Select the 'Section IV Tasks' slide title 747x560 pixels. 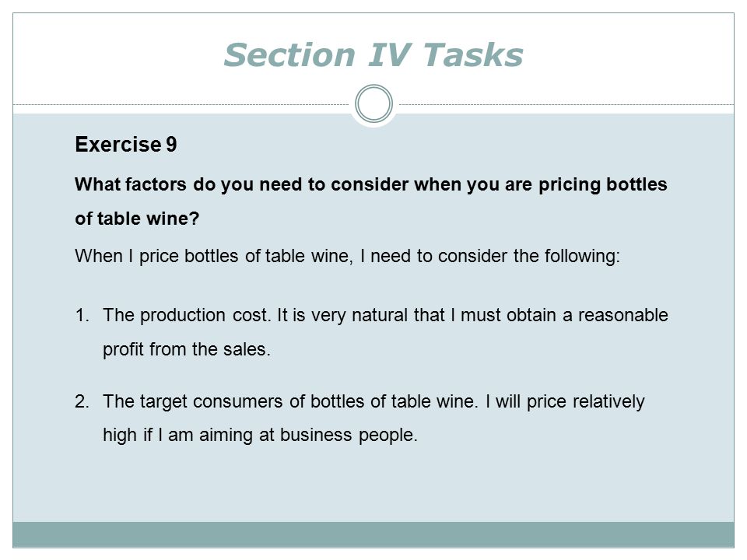(373, 54)
